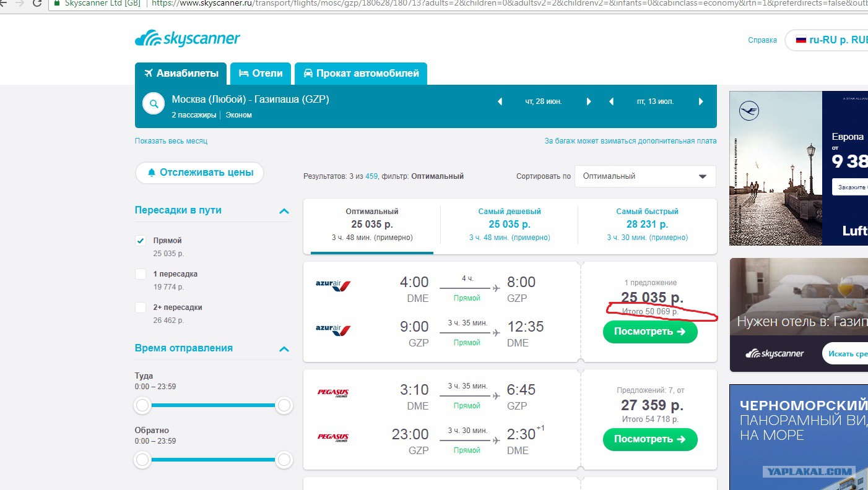This screenshot has height=490, width=868.
Task: Click the Туда slider right handle
Action: (x=284, y=406)
